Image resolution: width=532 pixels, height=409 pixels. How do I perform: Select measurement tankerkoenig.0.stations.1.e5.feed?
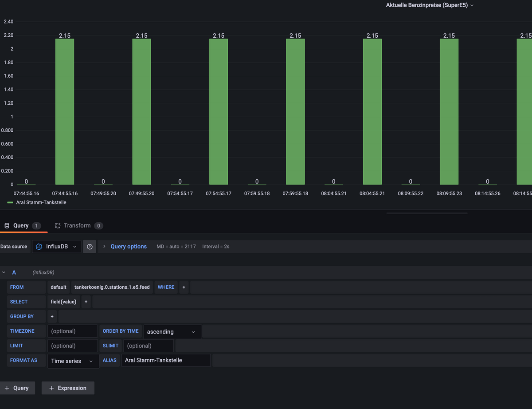click(x=112, y=287)
